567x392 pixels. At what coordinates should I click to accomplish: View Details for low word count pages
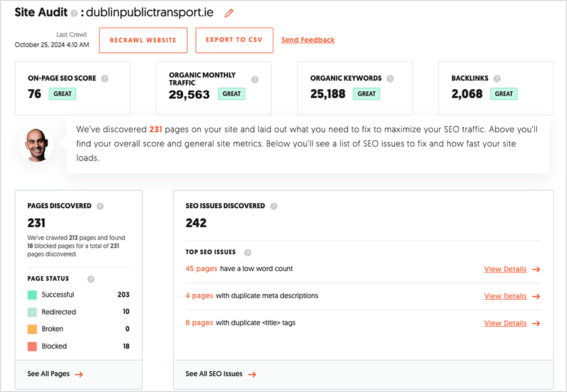(505, 269)
